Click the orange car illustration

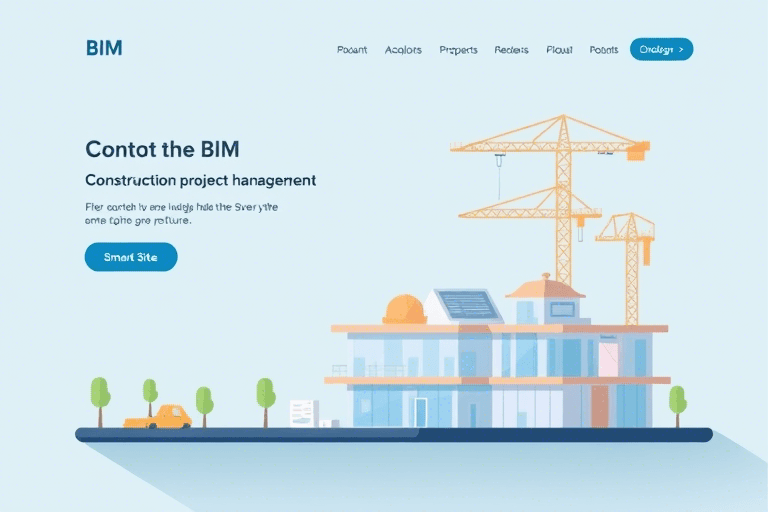point(159,417)
